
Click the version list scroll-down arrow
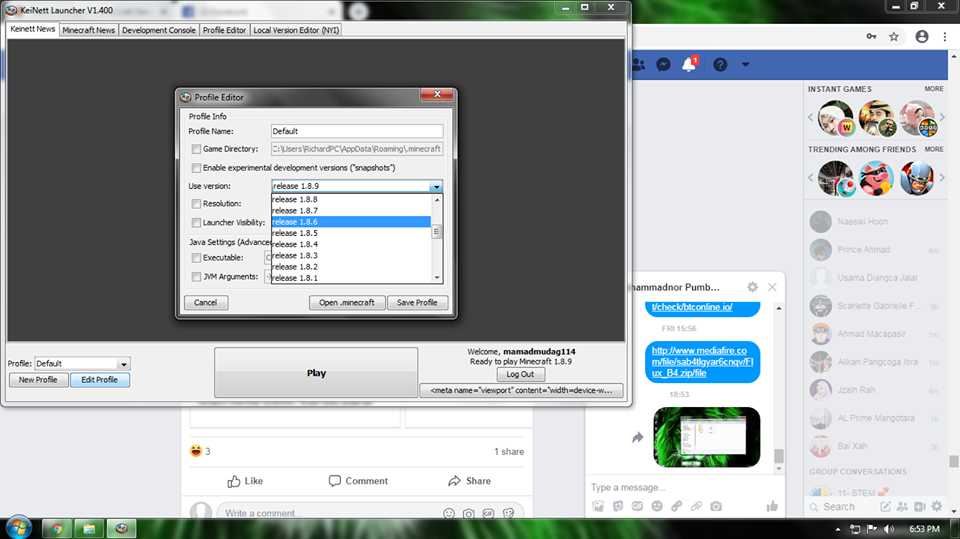(437, 277)
